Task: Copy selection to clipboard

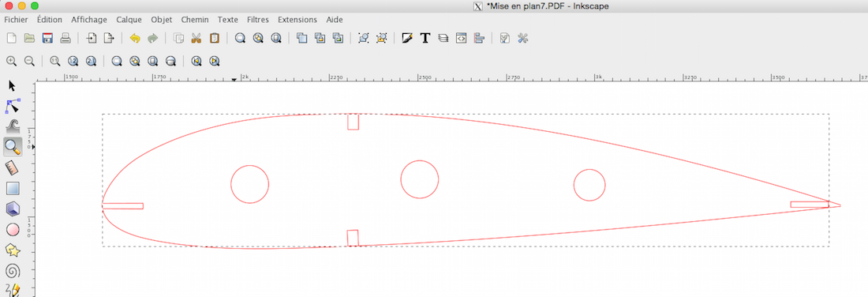Action: pos(179,38)
